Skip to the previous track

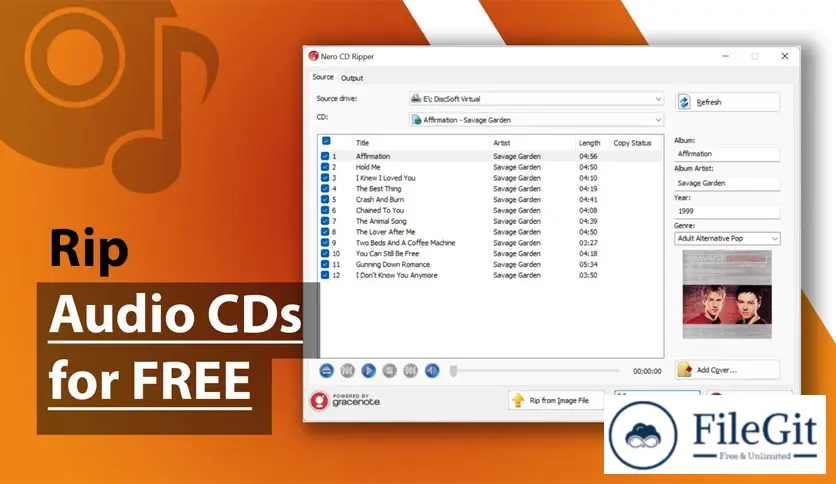[347, 370]
